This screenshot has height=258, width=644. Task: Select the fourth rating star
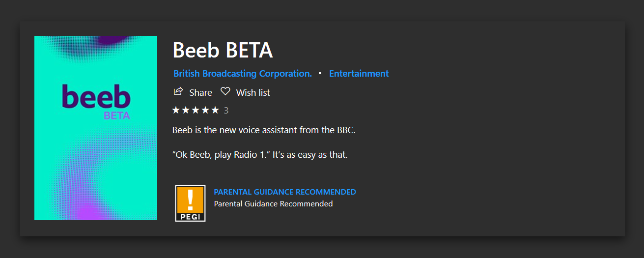(x=205, y=110)
